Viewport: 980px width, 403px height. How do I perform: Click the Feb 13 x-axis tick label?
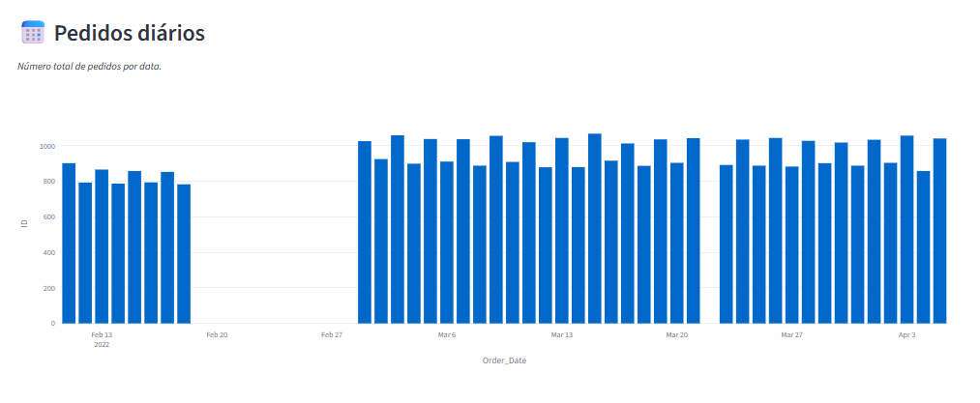click(102, 335)
